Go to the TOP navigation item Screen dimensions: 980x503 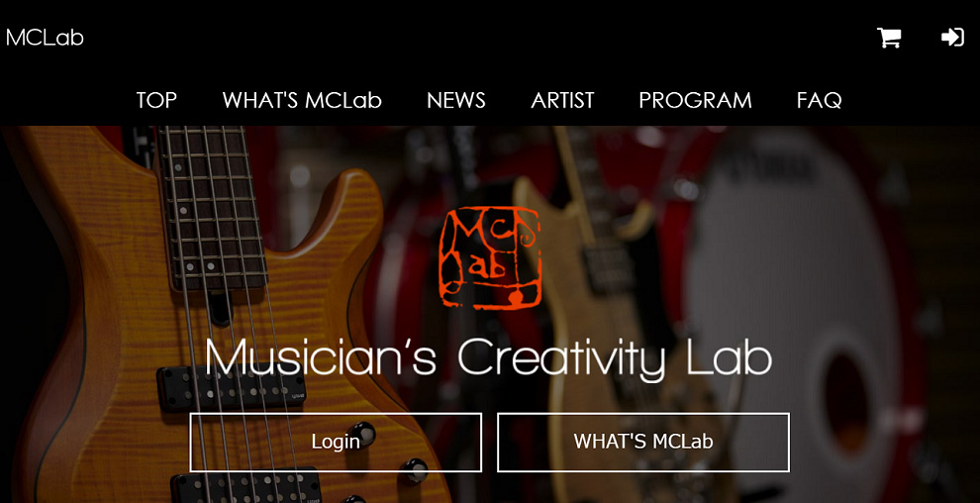[x=156, y=100]
